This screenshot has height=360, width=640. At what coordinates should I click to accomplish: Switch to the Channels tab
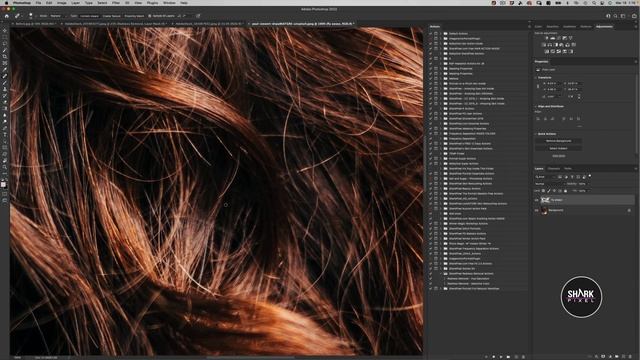(554, 168)
